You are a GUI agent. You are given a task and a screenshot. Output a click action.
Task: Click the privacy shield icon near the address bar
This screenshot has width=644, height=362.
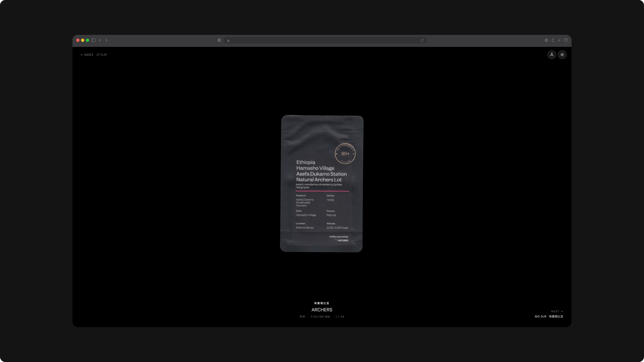point(219,40)
